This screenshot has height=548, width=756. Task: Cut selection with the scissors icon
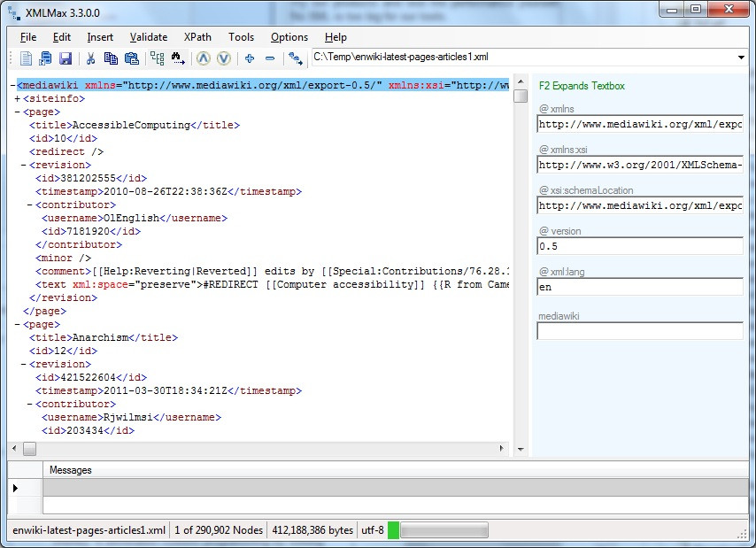[x=90, y=58]
